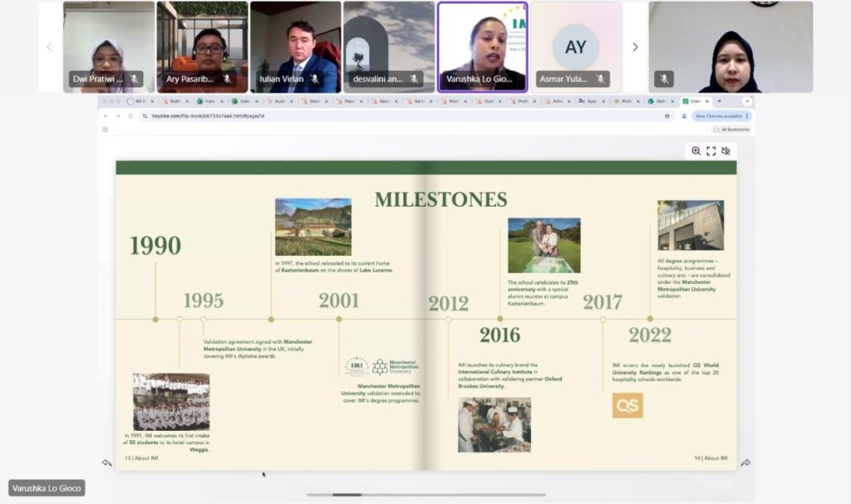The width and height of the screenshot is (851, 504).
Task: Switch to the first IMI browser tab
Action: pos(140,101)
